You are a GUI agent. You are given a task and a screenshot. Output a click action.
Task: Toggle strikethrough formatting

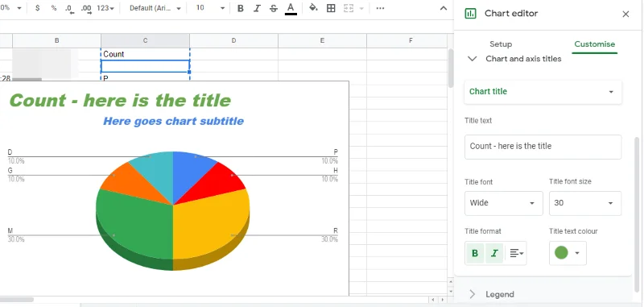tap(274, 9)
